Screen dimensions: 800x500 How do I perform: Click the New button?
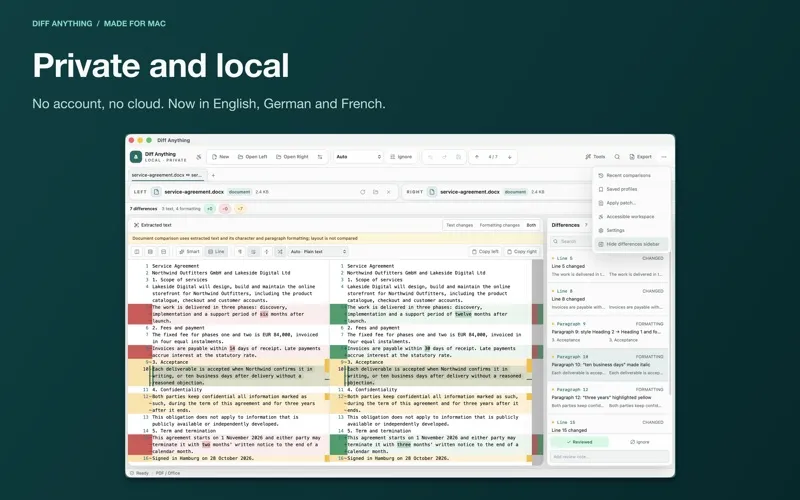point(220,157)
